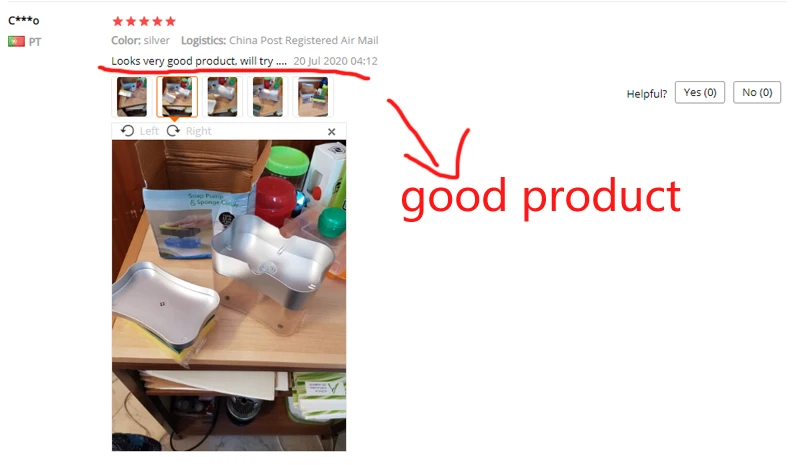Select the highlighted second photo thumbnail
This screenshot has height=465, width=800.
pos(177,96)
